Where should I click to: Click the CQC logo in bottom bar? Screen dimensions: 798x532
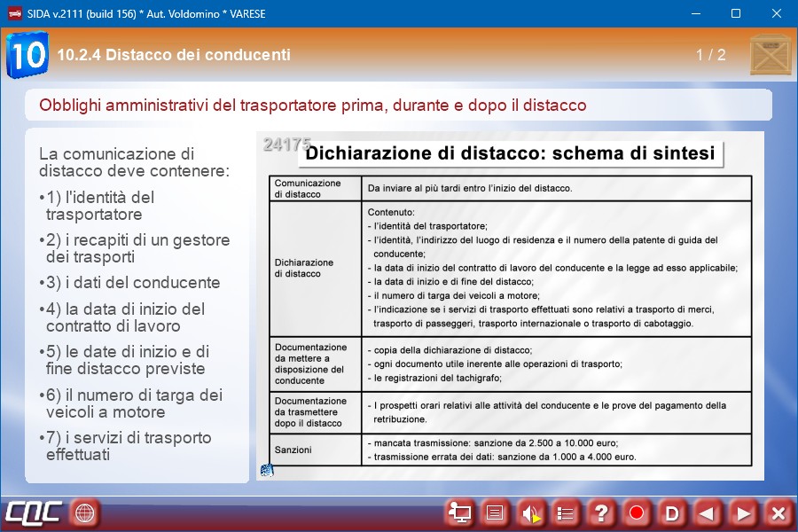34,512
